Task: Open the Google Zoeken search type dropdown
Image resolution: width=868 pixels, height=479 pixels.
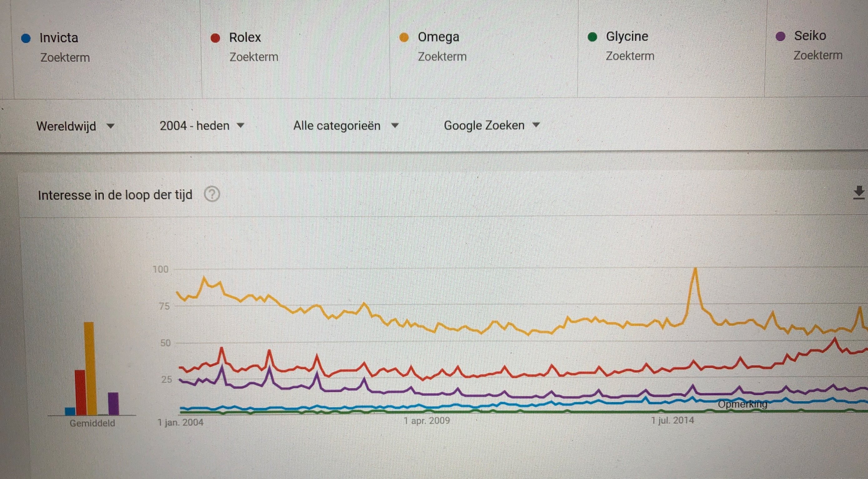Action: pos(491,125)
